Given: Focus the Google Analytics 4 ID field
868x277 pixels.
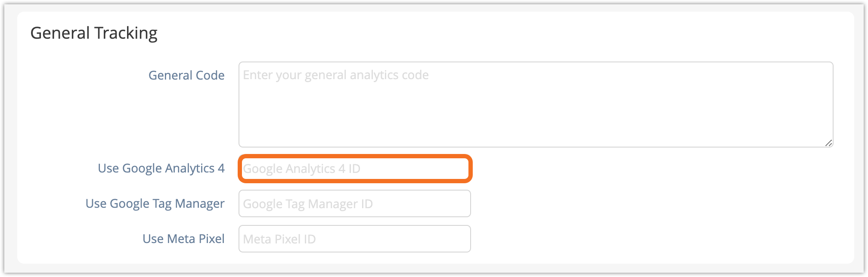Looking at the screenshot, I should 355,169.
